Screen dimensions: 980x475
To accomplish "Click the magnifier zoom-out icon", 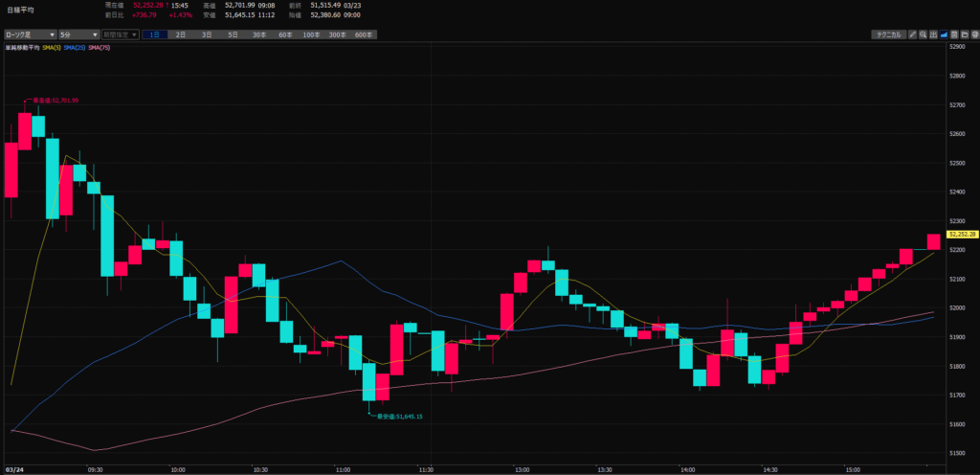I will 923,34.
